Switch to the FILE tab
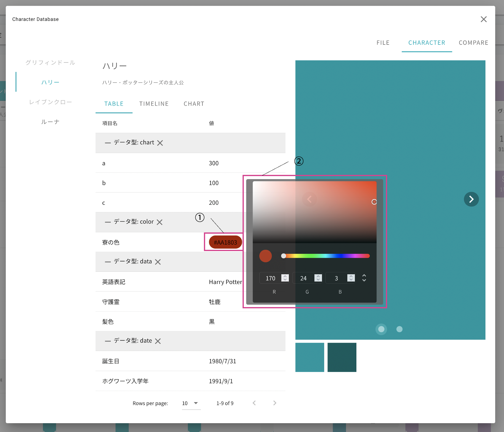This screenshot has height=432, width=504. click(x=383, y=43)
